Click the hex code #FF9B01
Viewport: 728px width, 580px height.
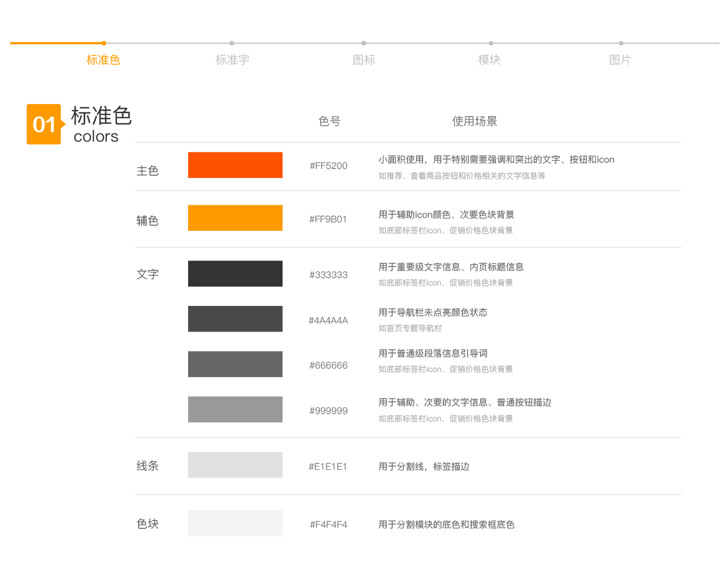tap(328, 219)
